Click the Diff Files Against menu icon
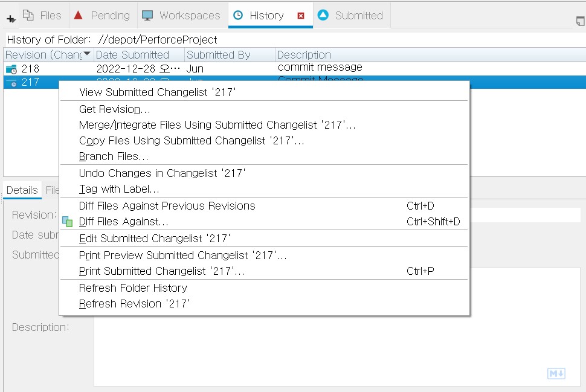 [x=67, y=222]
